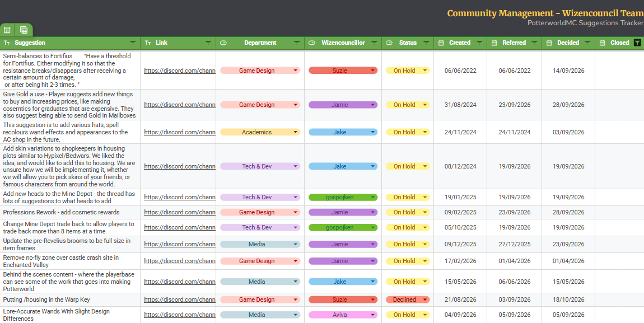This screenshot has height=323, width=644.
Task: Open the Status column filter icon
Action: tap(426, 43)
